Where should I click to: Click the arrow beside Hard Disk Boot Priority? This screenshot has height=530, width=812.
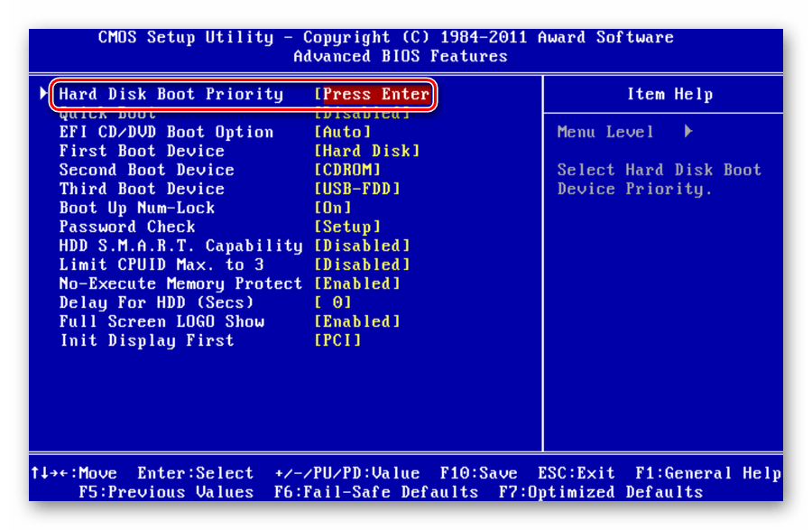coord(44,94)
